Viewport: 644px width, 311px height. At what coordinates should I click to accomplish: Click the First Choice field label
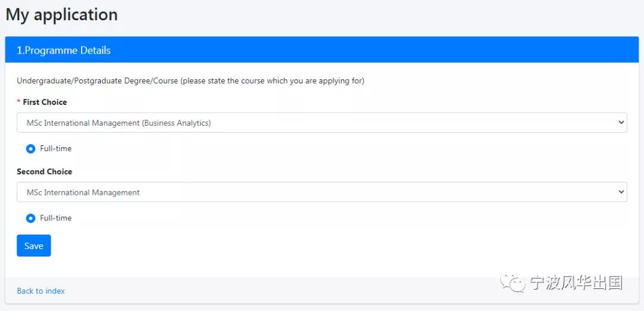(45, 102)
